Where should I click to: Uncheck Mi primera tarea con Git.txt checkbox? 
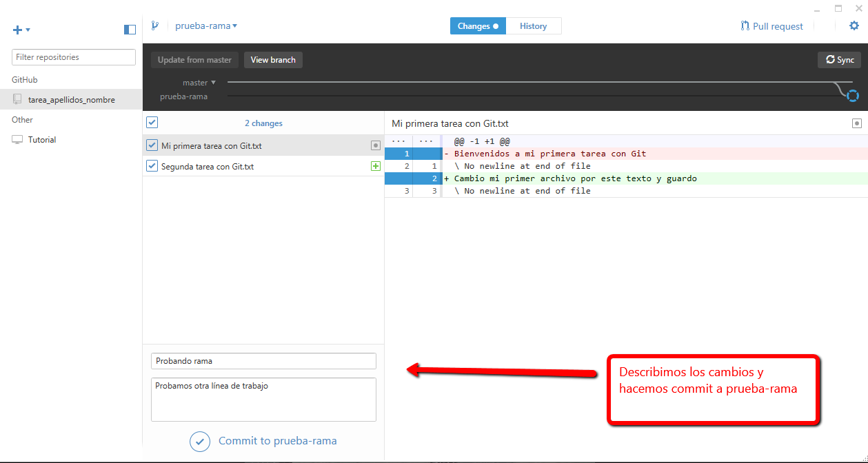click(x=152, y=145)
